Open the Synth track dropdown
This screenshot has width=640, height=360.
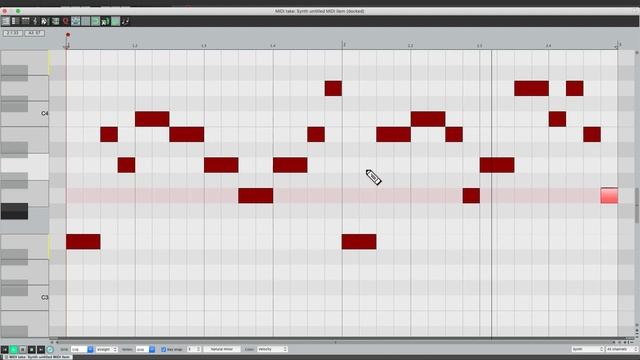pyautogui.click(x=587, y=349)
